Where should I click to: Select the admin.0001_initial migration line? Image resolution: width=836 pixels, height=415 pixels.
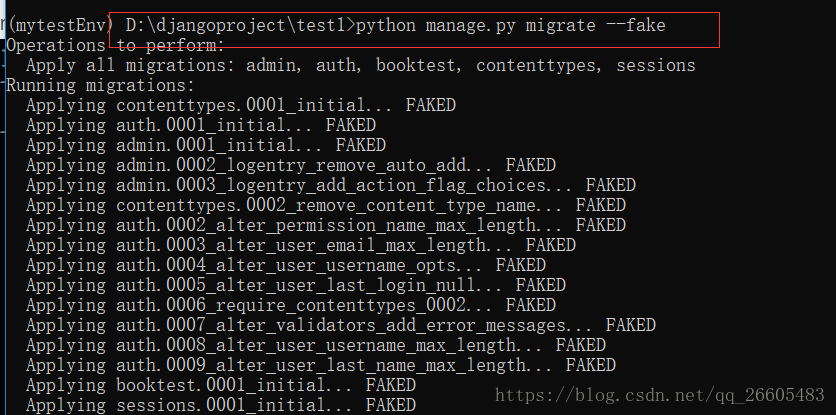(x=205, y=145)
